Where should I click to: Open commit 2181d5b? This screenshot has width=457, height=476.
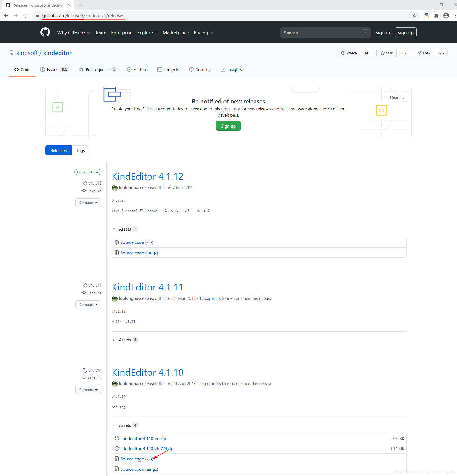pos(94,378)
